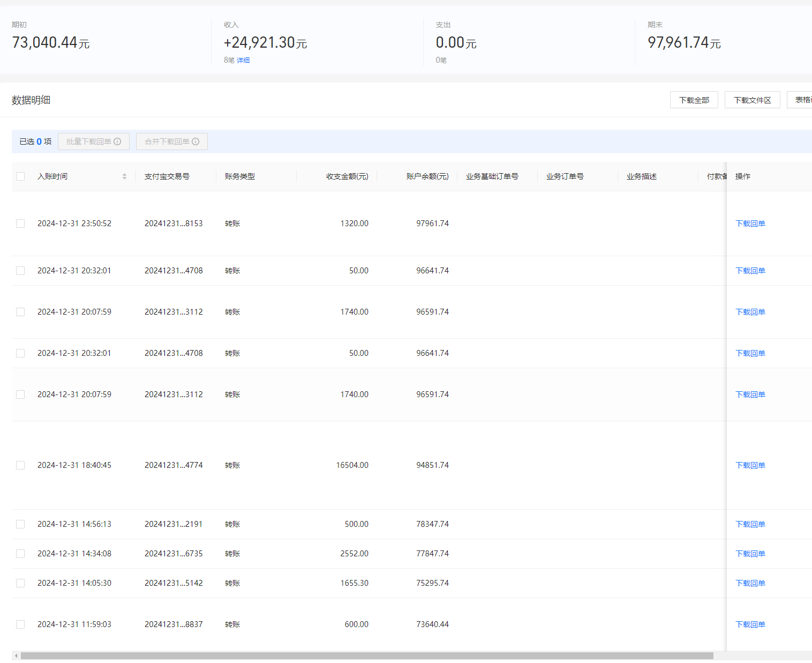Viewport: 812px width, 663px height.
Task: Click the 业务订单号 column header
Action: [x=565, y=176]
